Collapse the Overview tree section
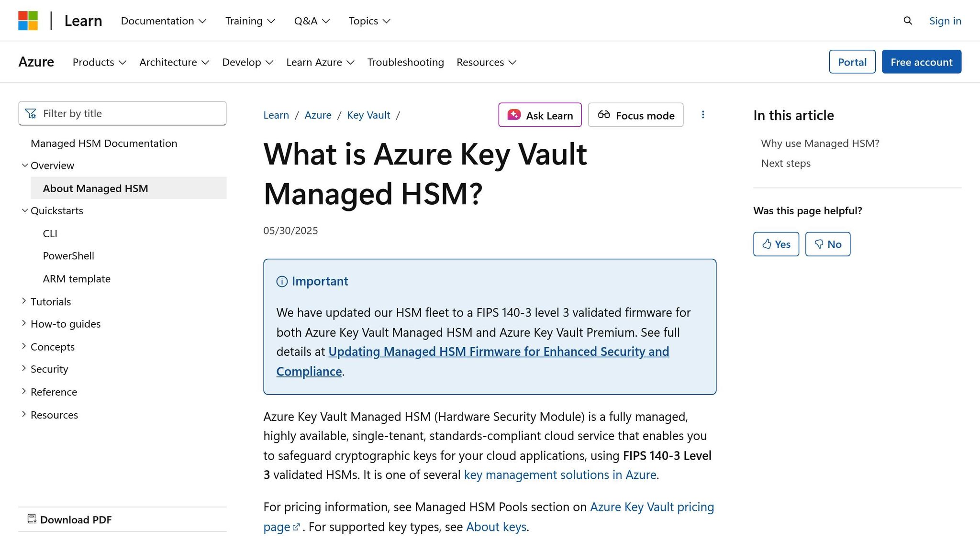The height and width of the screenshot is (551, 980). tap(25, 165)
